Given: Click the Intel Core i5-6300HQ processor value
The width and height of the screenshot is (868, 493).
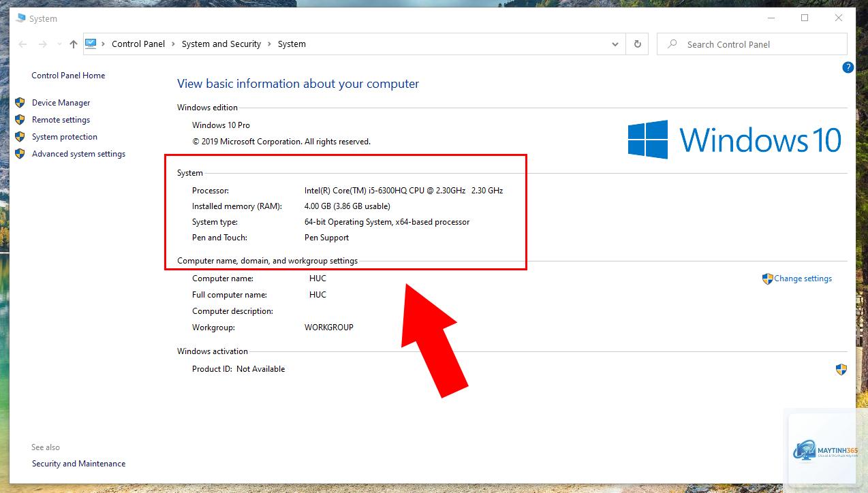Looking at the screenshot, I should point(403,191).
